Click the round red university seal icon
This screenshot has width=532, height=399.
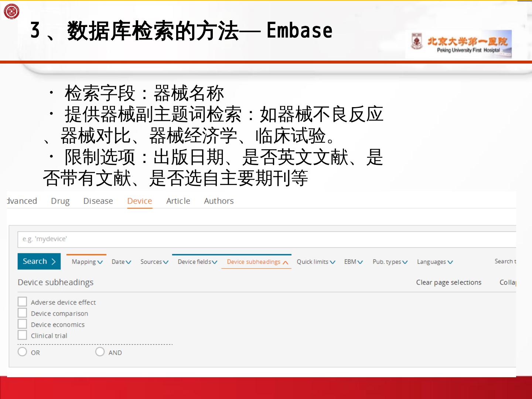[11, 12]
